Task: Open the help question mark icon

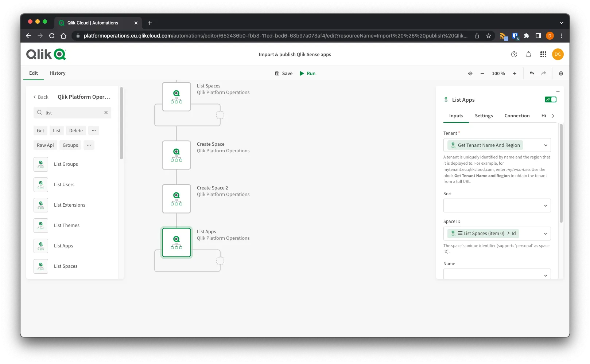Action: coord(514,54)
